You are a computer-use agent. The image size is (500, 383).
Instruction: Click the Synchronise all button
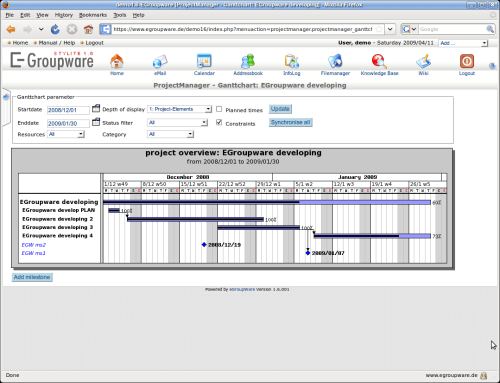(290, 123)
